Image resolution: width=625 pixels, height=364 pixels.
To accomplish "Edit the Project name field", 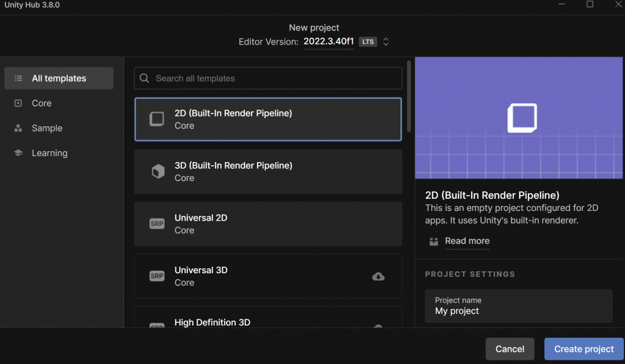I will tap(519, 306).
